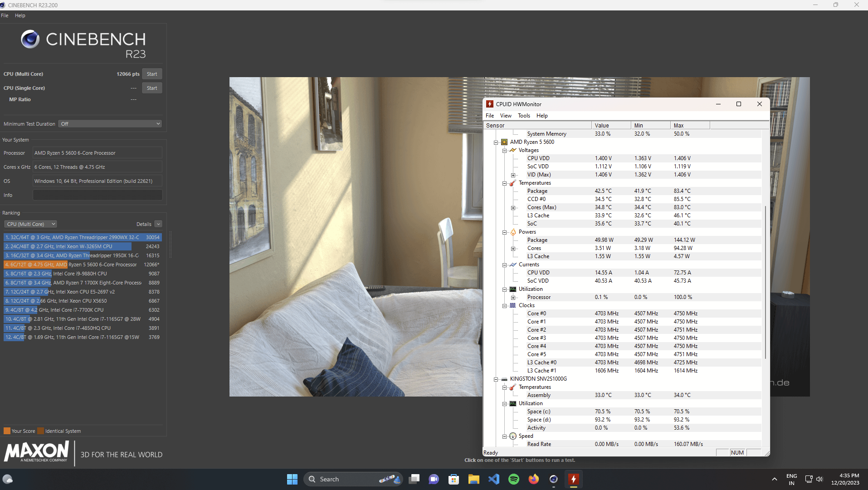The width and height of the screenshot is (868, 490).
Task: Click the HWMonitor title bar icon
Action: [490, 104]
